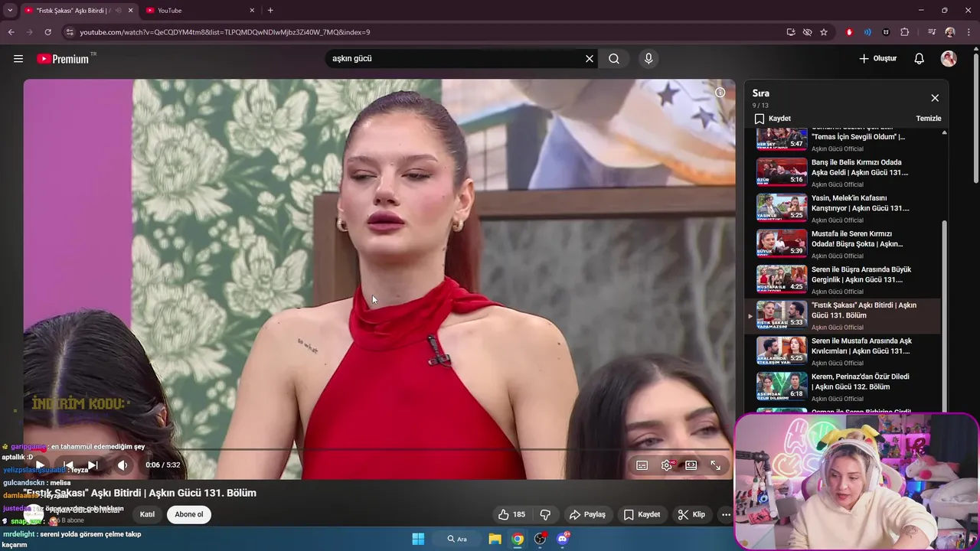The width and height of the screenshot is (980, 551).
Task: Open red hand ad blocker extension
Action: click(849, 32)
